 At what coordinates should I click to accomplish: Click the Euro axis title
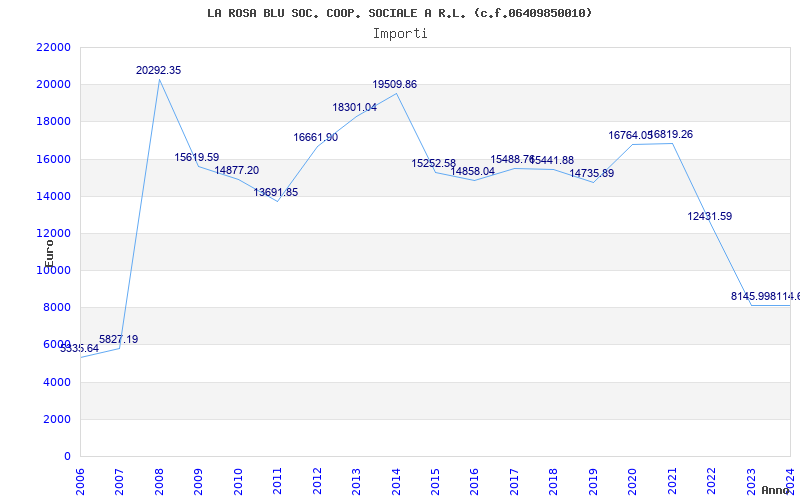(x=49, y=253)
